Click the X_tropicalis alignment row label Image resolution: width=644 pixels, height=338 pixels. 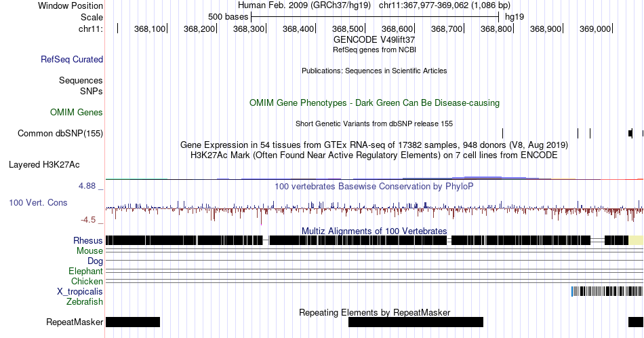80,292
